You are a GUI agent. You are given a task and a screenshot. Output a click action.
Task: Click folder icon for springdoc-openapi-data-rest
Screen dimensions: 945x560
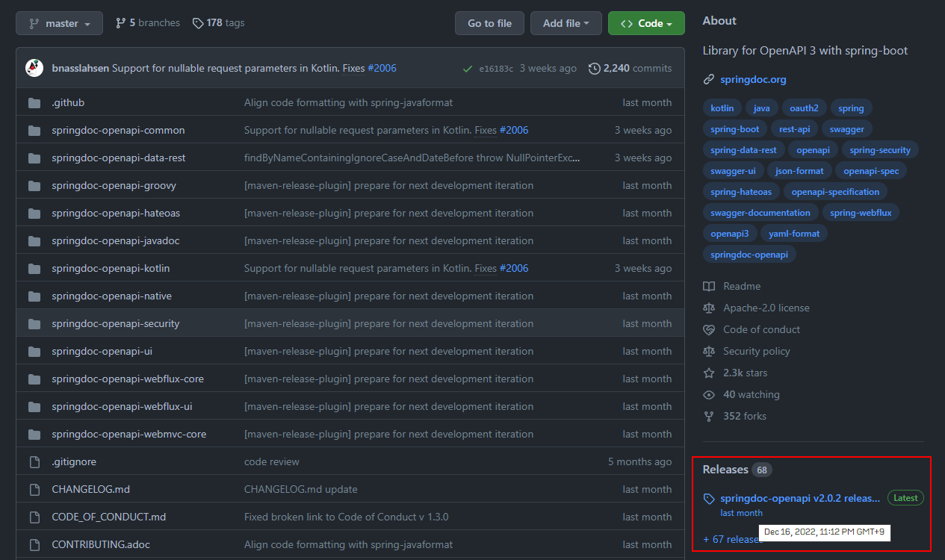[x=34, y=158]
